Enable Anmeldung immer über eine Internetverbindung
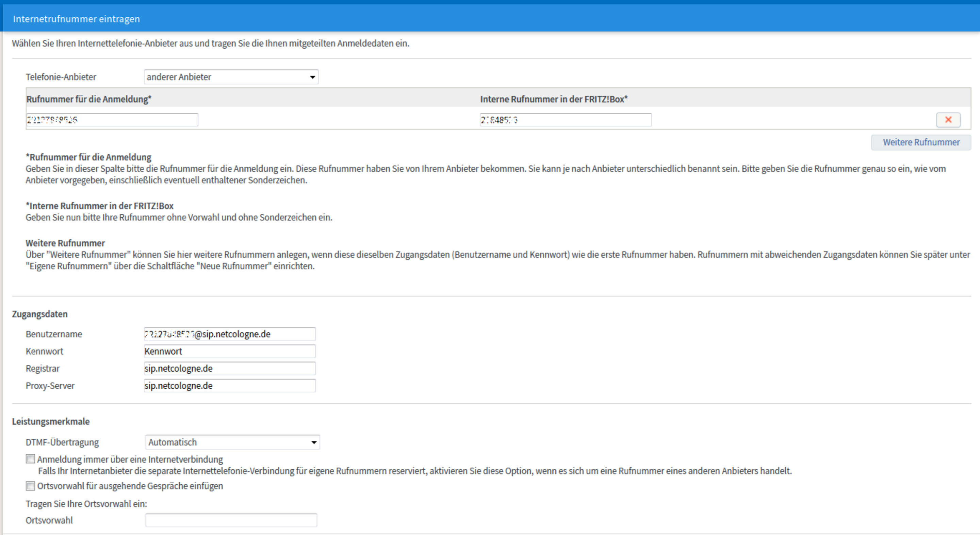The height and width of the screenshot is (535, 980). 30,459
